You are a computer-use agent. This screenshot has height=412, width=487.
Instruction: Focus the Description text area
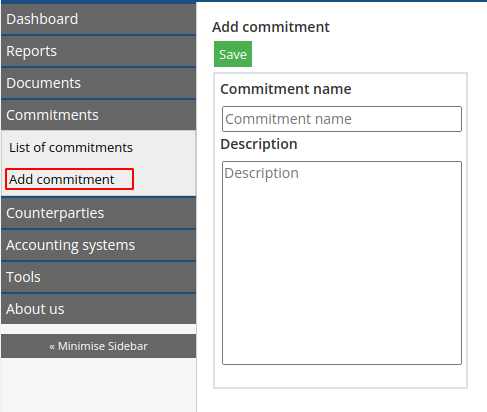[342, 263]
